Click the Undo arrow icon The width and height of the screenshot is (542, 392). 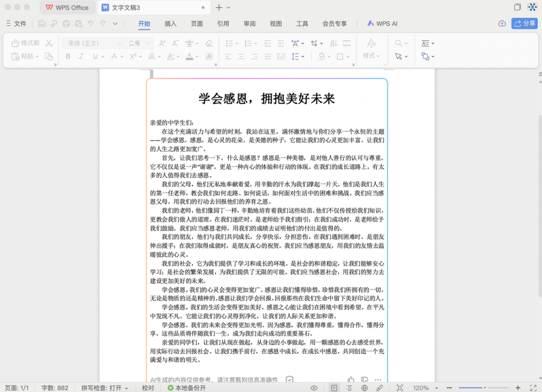(91, 23)
